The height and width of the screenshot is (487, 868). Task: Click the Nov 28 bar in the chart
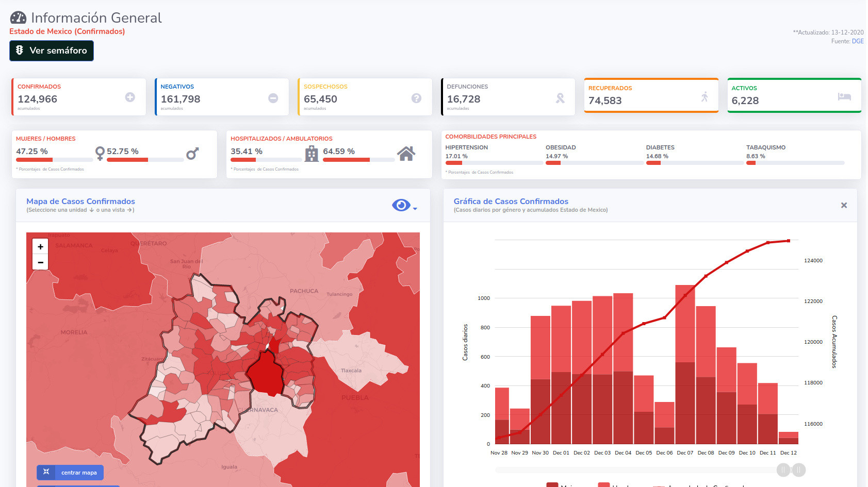point(501,415)
